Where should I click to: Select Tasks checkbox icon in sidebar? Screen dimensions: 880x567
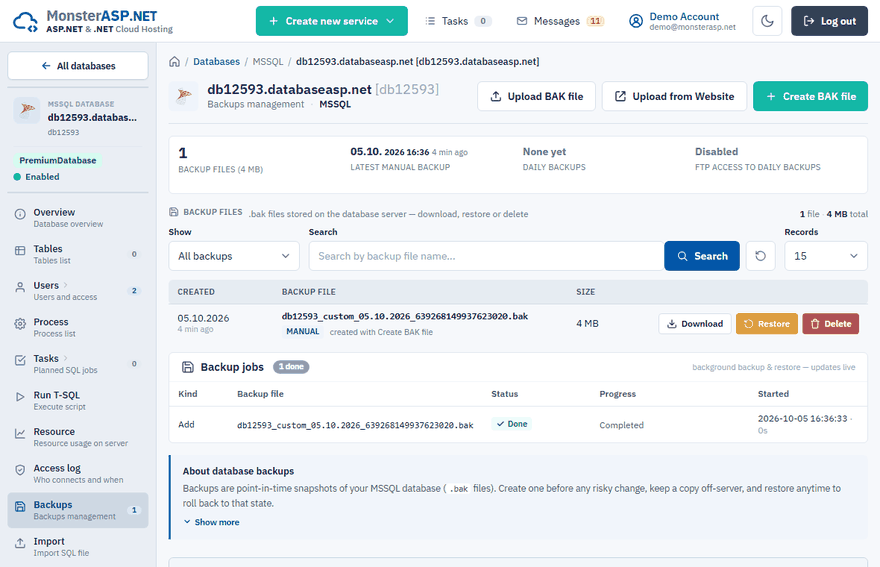20,360
